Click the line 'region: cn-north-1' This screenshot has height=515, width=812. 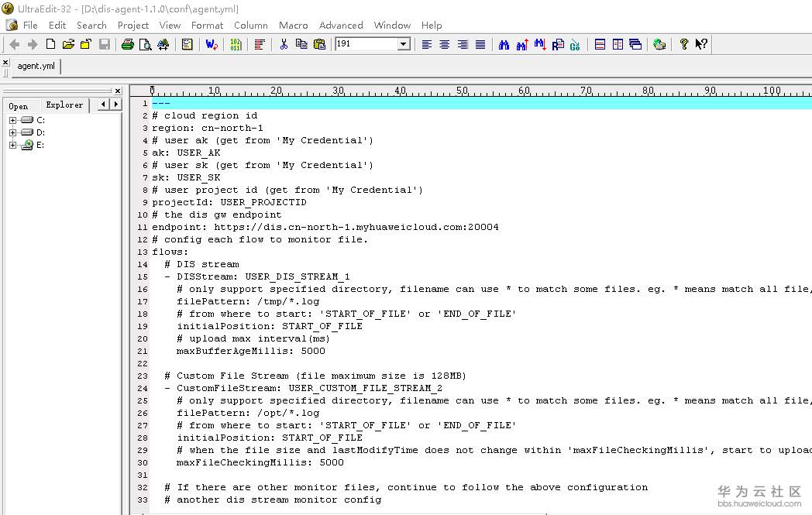tap(208, 128)
